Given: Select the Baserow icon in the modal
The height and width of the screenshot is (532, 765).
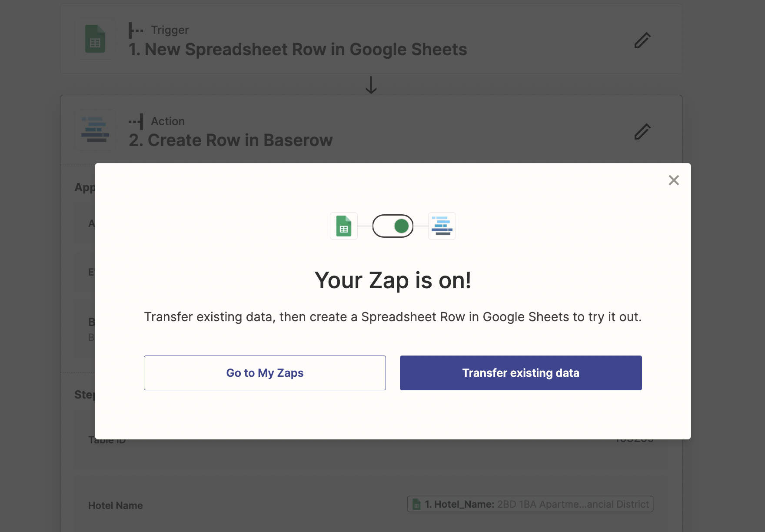Looking at the screenshot, I should click(x=442, y=226).
